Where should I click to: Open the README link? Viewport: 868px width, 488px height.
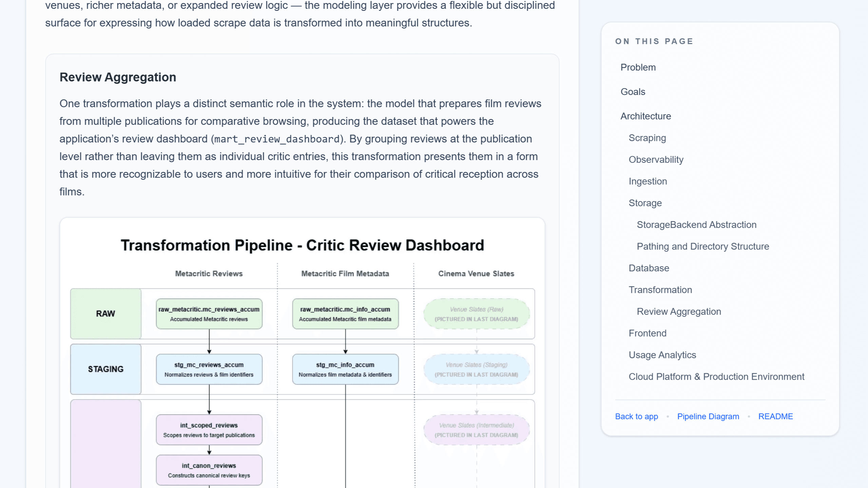point(775,416)
